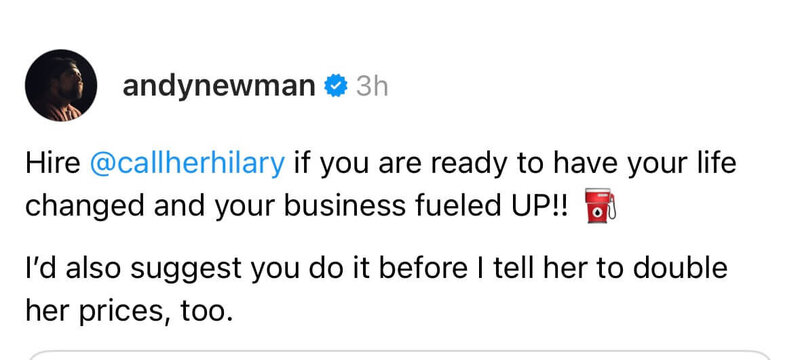The height and width of the screenshot is (360, 800).
Task: Open the quoted card below the post
Action: (x=400, y=355)
